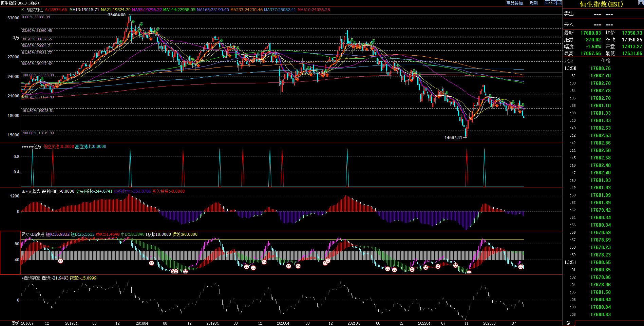Screen dimensions: 644x326
Task: Select the 笔 tick tab at bottom
Action: (569, 323)
